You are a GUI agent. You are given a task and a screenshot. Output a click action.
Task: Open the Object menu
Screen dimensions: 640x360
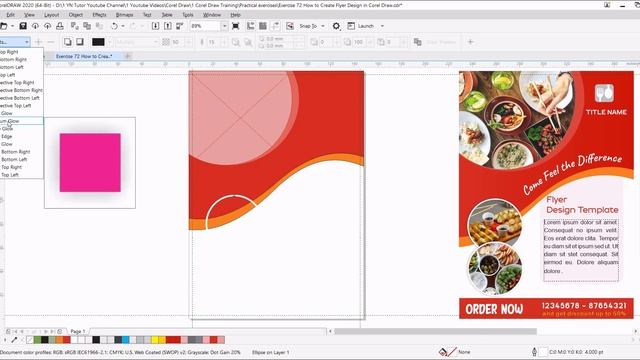(76, 15)
